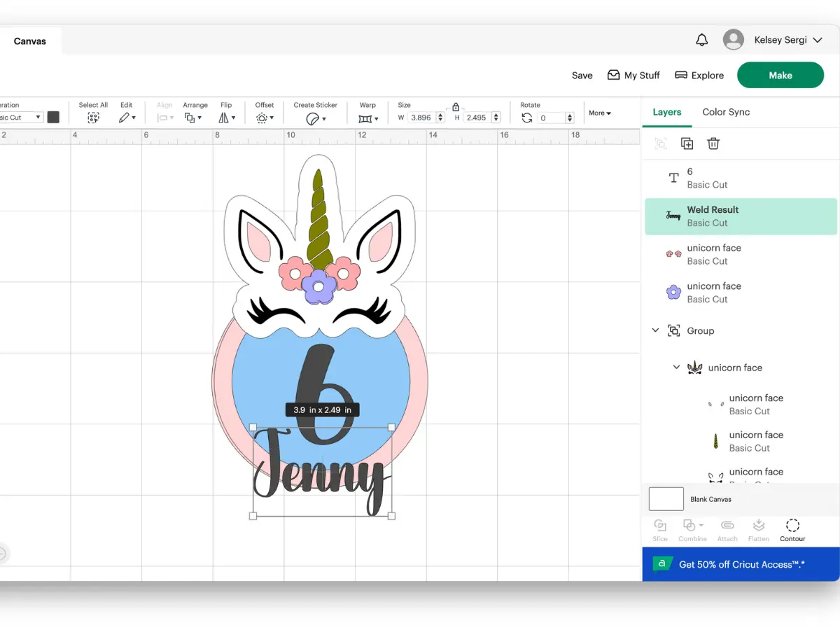
Task: Select the Weld Result layer
Action: pos(741,216)
